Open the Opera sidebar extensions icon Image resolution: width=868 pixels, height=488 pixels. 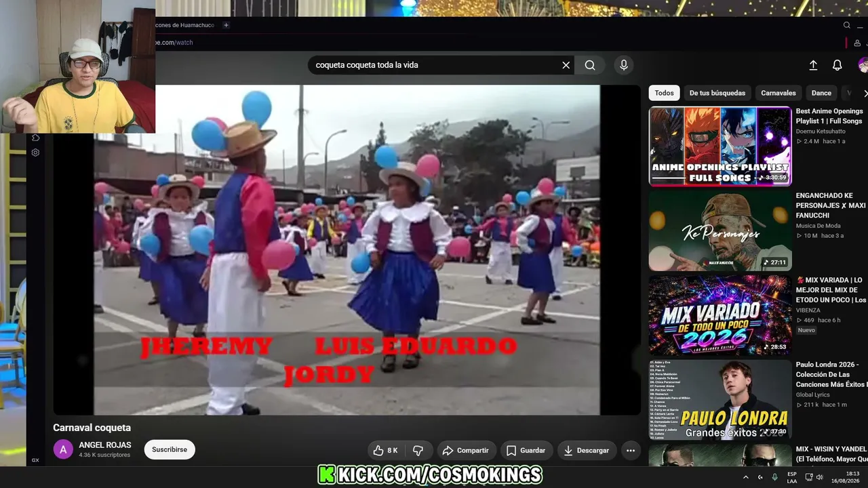[35, 138]
